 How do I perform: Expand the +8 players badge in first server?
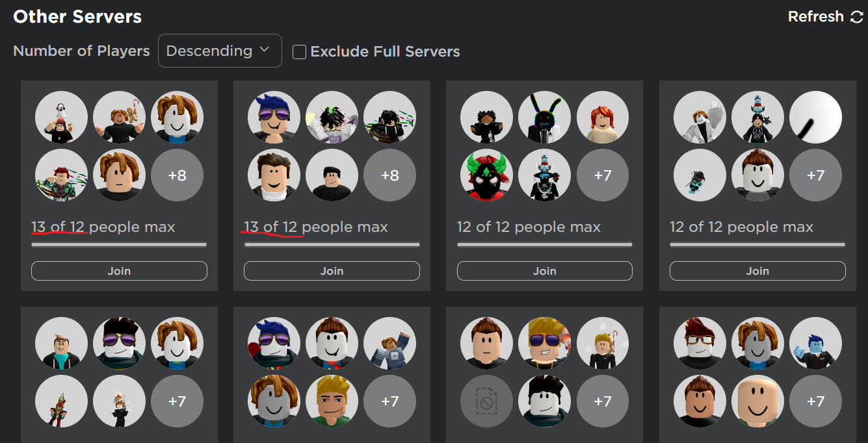point(177,175)
